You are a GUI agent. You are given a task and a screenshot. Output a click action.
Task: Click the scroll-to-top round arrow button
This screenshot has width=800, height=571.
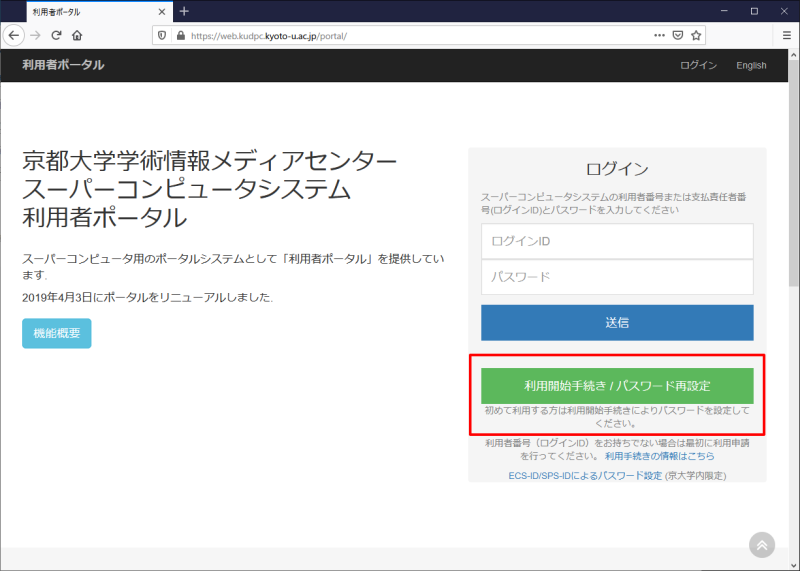click(762, 545)
